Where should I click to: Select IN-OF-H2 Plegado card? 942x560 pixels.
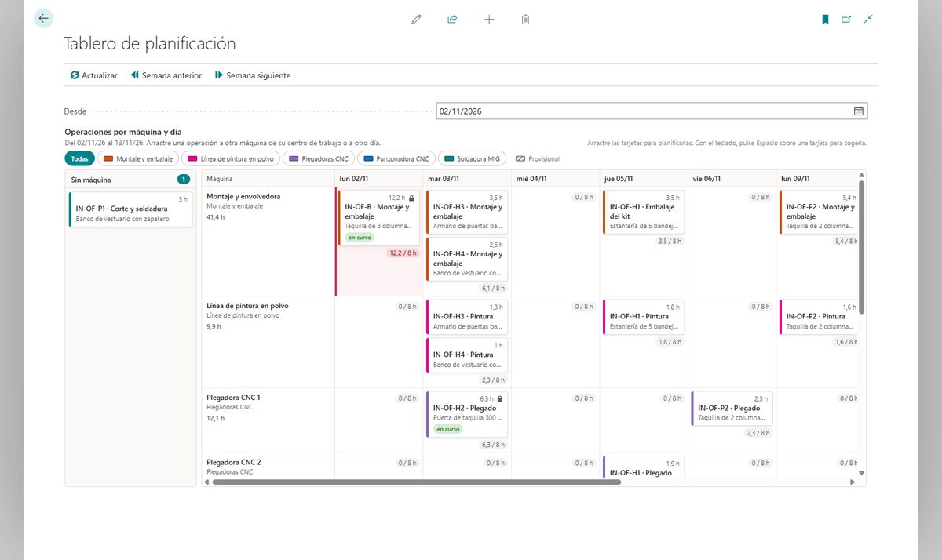(x=467, y=414)
